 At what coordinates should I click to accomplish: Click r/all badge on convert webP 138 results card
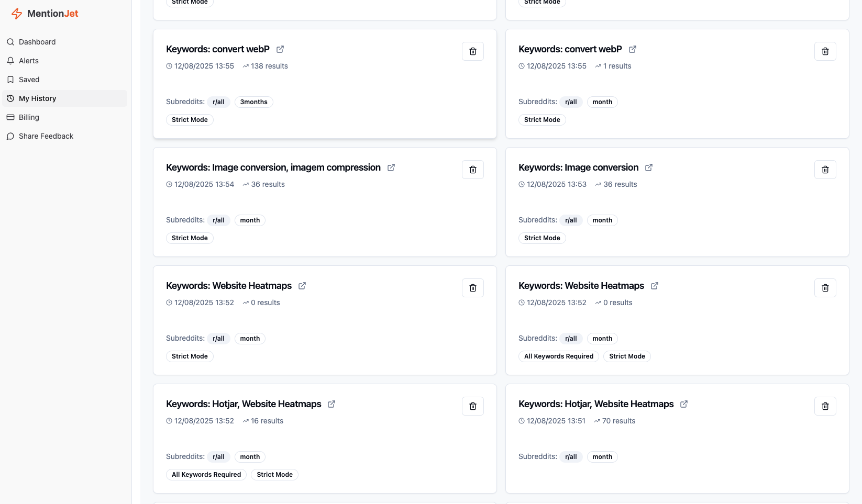[218, 102]
